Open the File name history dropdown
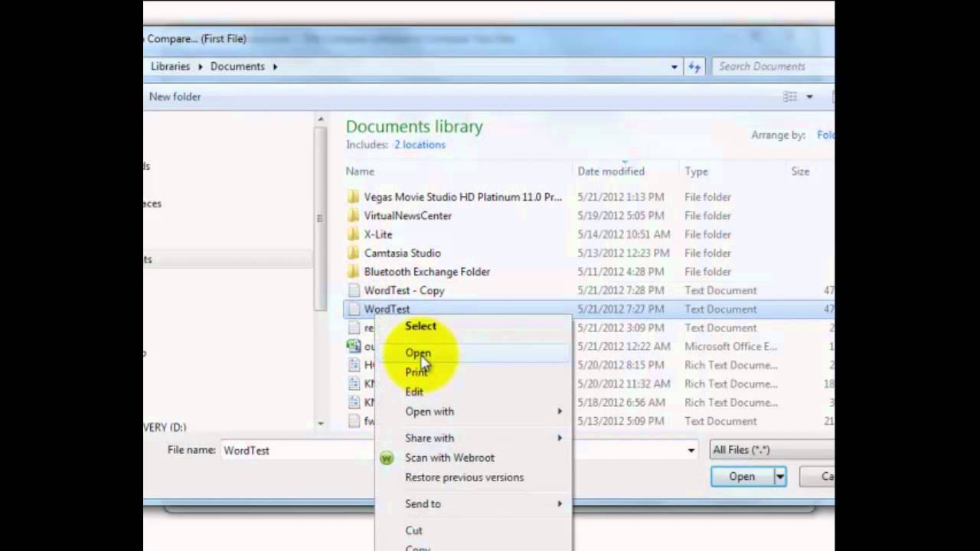Viewport: 980px width, 551px height. [x=691, y=451]
